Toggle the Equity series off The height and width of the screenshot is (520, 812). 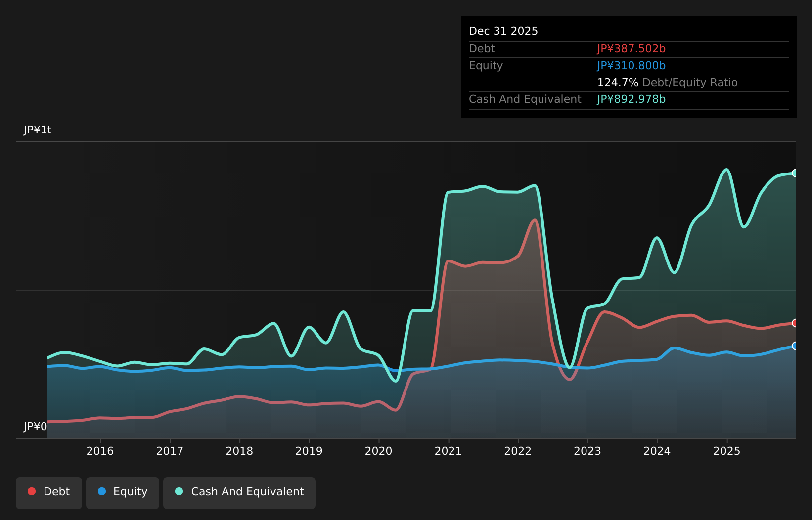tap(122, 492)
